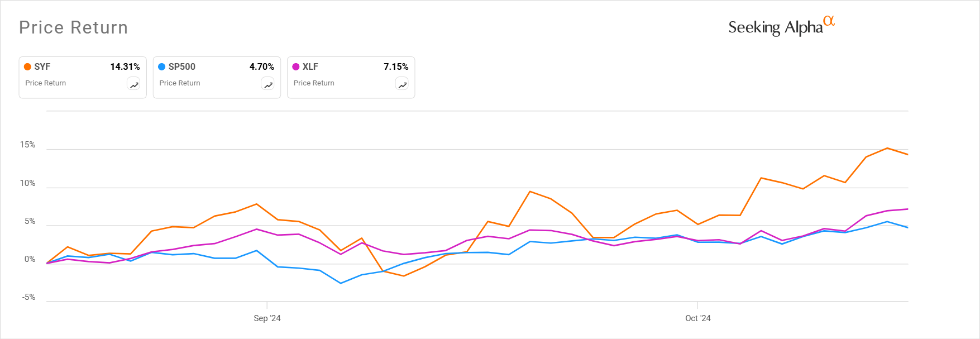Click the SP500 card line chart icon
The image size is (980, 339).
268,84
